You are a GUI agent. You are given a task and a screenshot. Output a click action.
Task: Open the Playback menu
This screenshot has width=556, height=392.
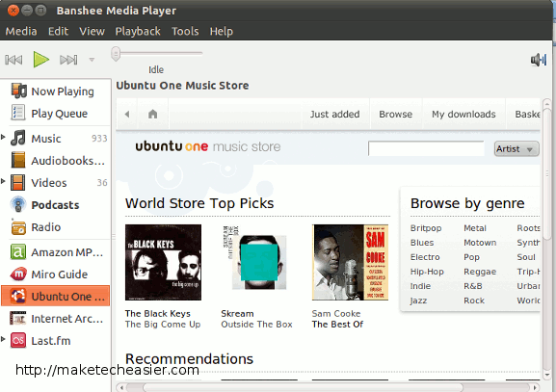pyautogui.click(x=138, y=31)
